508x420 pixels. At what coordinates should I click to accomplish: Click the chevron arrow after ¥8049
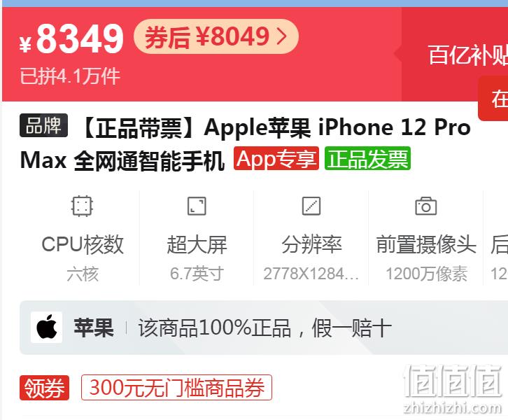tap(282, 36)
